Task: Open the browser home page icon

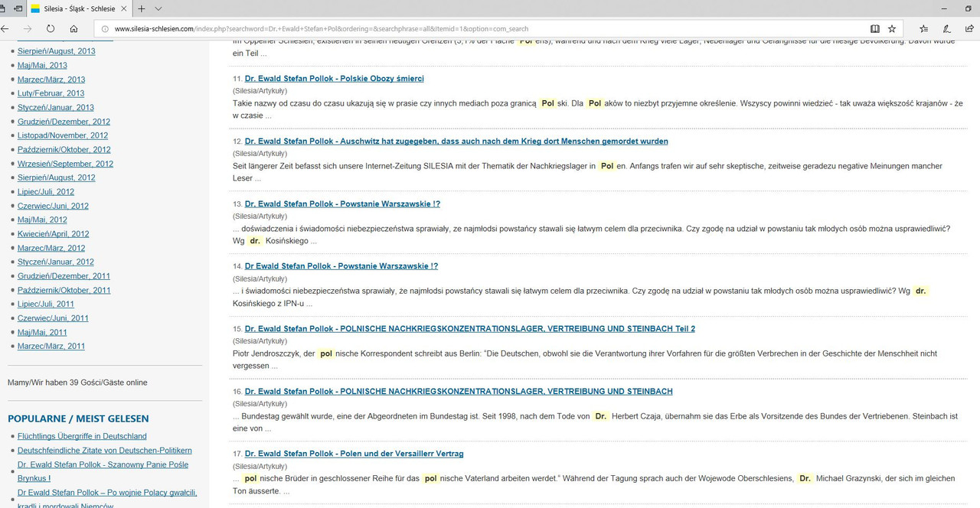Action: (73, 28)
